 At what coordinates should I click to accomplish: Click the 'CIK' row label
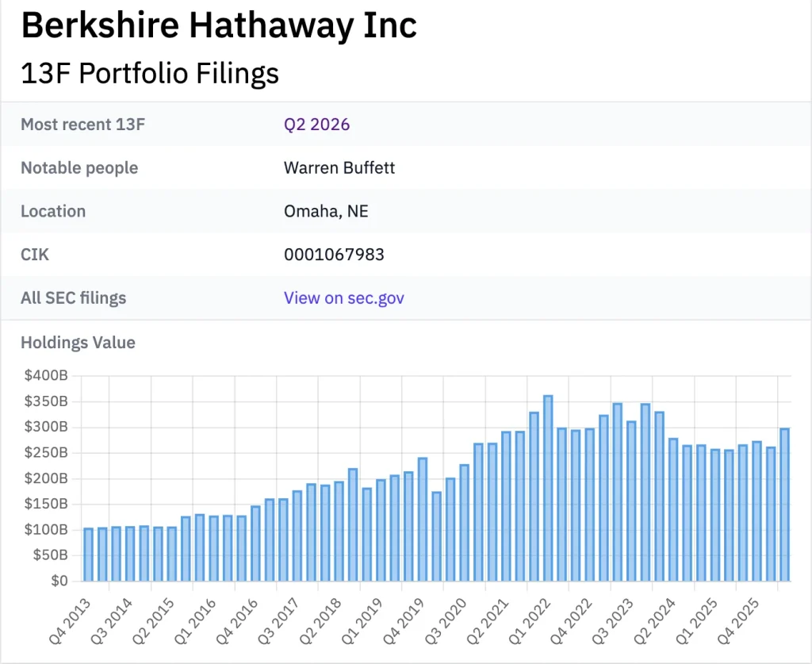click(x=35, y=255)
